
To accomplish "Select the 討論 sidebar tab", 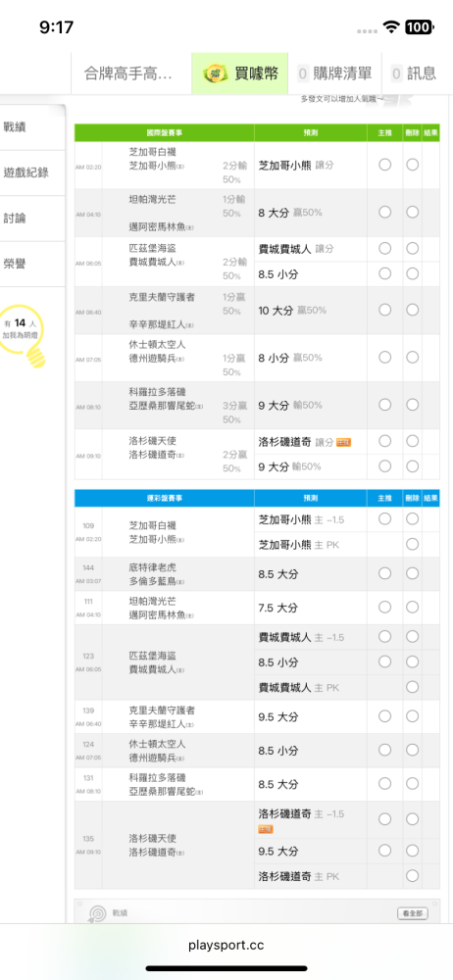I will point(32,219).
